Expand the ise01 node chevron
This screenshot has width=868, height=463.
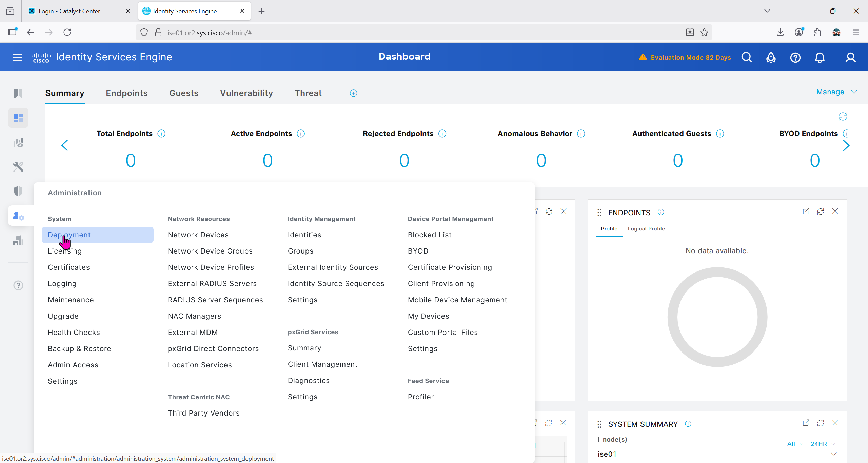click(834, 454)
